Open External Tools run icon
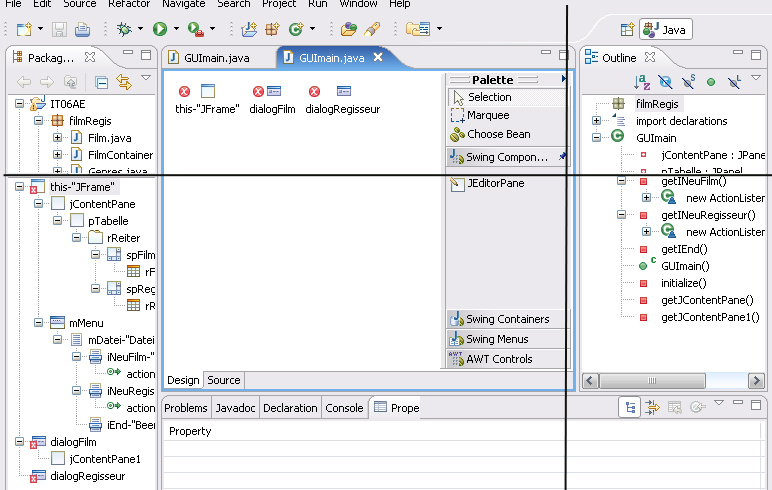Image resolution: width=772 pixels, height=490 pixels. click(195, 30)
